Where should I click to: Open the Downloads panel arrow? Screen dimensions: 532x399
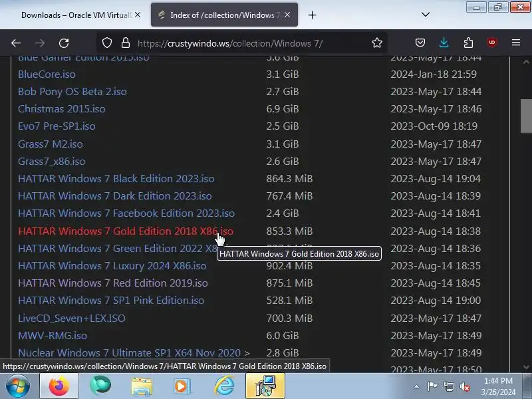click(x=444, y=43)
